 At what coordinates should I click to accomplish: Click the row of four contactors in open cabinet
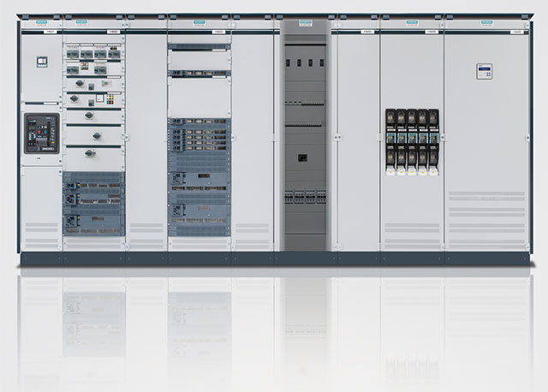point(305,197)
